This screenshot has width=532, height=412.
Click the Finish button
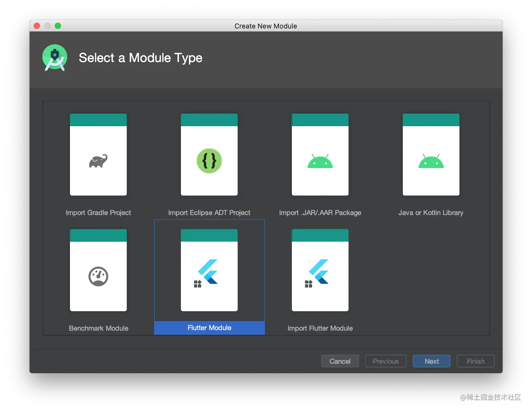(x=476, y=361)
